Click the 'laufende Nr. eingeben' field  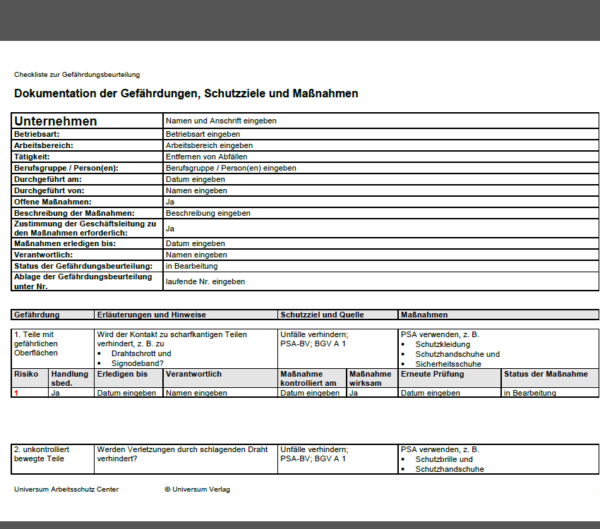[205, 282]
